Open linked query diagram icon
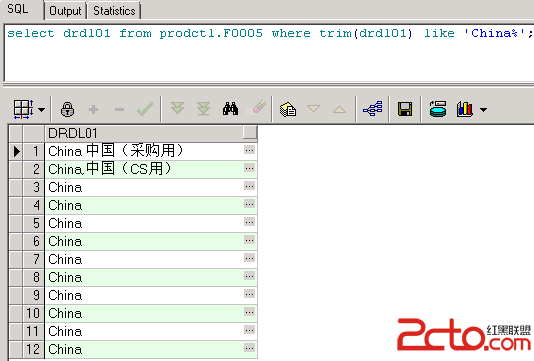Screen dimensions: 534x361 pyautogui.click(x=373, y=109)
